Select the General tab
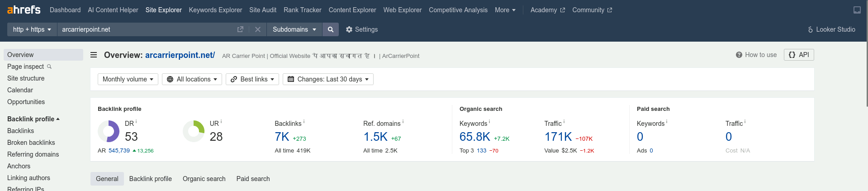The height and width of the screenshot is (191, 868). pyautogui.click(x=107, y=179)
